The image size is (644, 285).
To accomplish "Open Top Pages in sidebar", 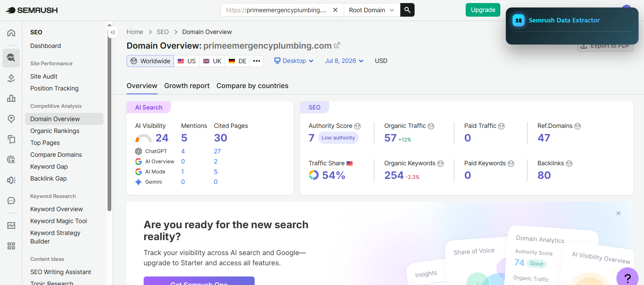I will coord(45,143).
